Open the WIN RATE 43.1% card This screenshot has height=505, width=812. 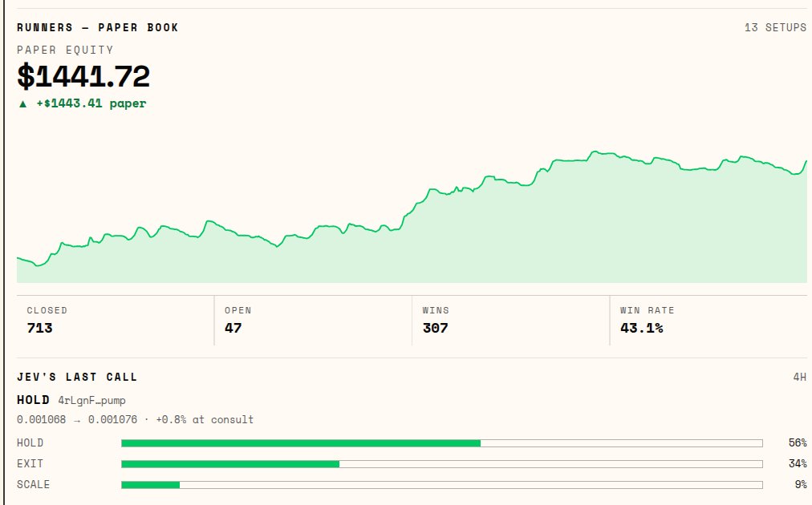click(708, 321)
